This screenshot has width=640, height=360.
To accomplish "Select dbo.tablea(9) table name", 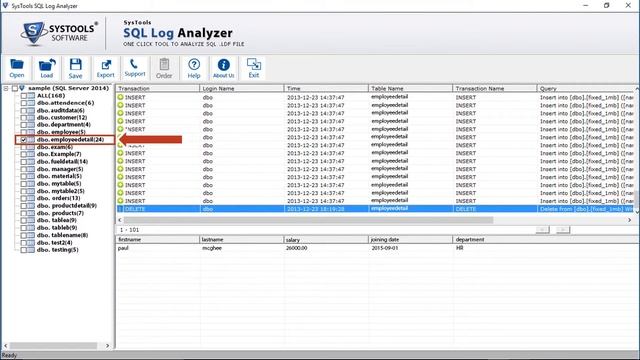I will pos(57,220).
